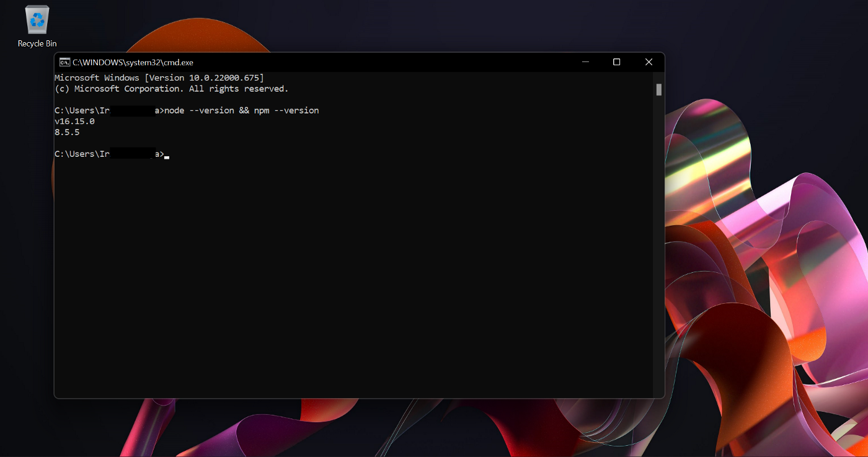The height and width of the screenshot is (457, 868).
Task: Click the 'node --version' command text
Action: point(199,111)
